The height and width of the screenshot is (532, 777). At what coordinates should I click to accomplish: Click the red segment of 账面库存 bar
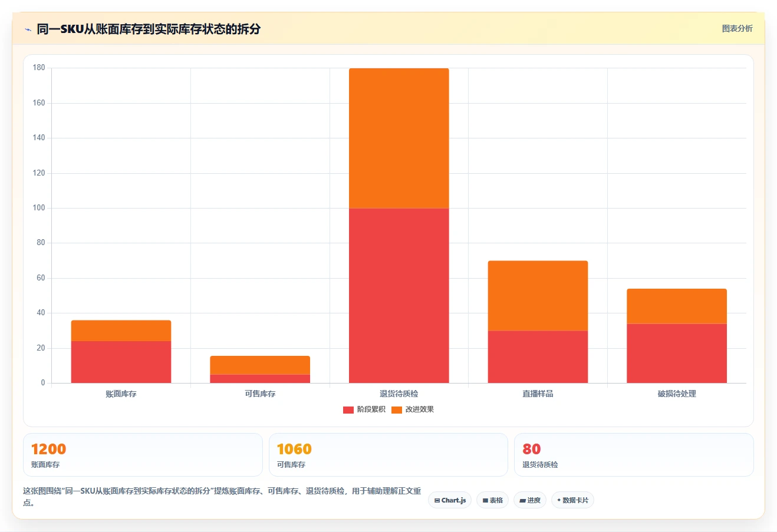pos(121,362)
